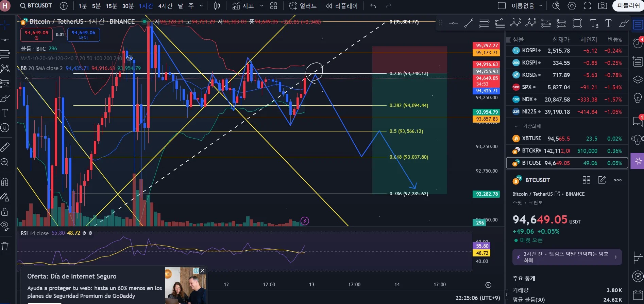The height and width of the screenshot is (304, 644).
Task: Open the alerts panel clock icon
Action: [x=638, y=43]
